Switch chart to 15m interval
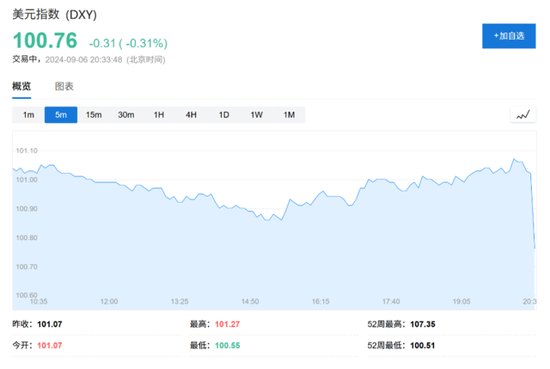Viewport: 550px width, 369px height. click(94, 115)
